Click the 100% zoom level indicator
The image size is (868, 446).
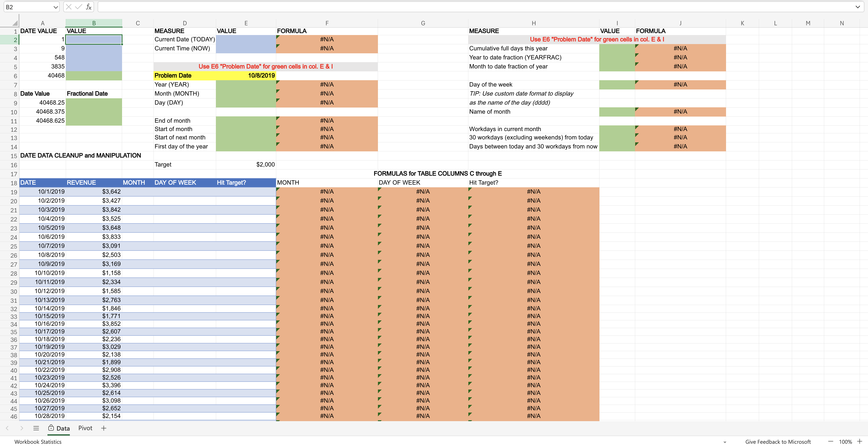[845, 442]
